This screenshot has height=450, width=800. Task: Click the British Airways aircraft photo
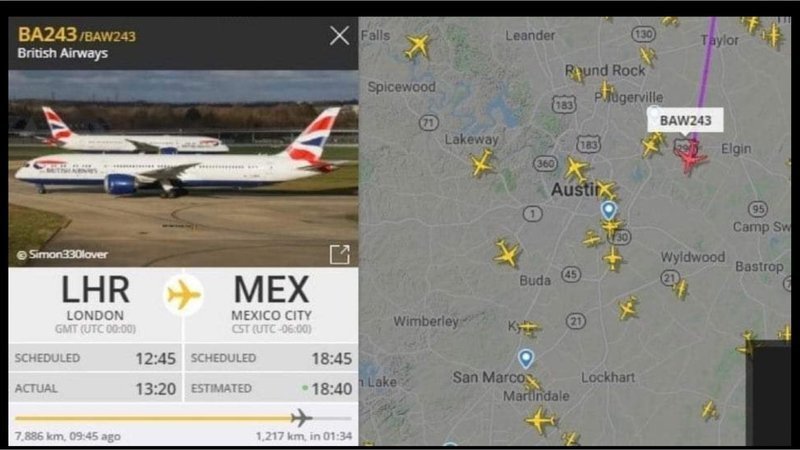pyautogui.click(x=183, y=168)
